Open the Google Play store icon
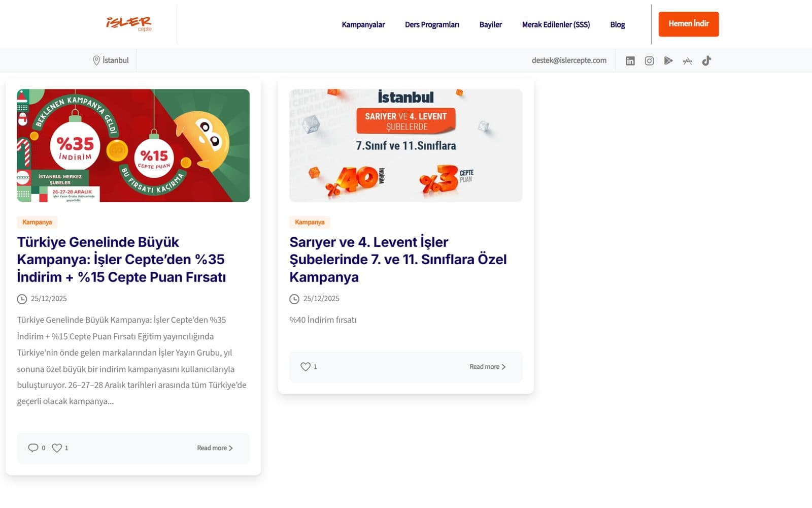 (668, 61)
